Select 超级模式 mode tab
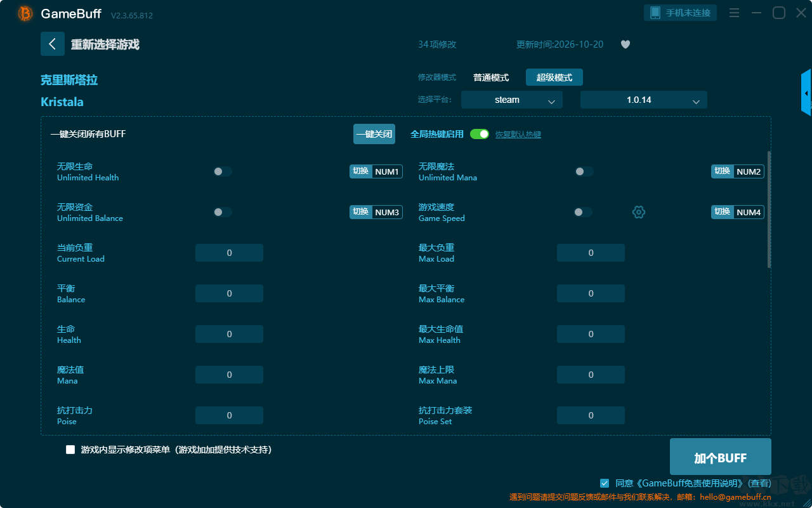The width and height of the screenshot is (812, 508). [x=554, y=77]
